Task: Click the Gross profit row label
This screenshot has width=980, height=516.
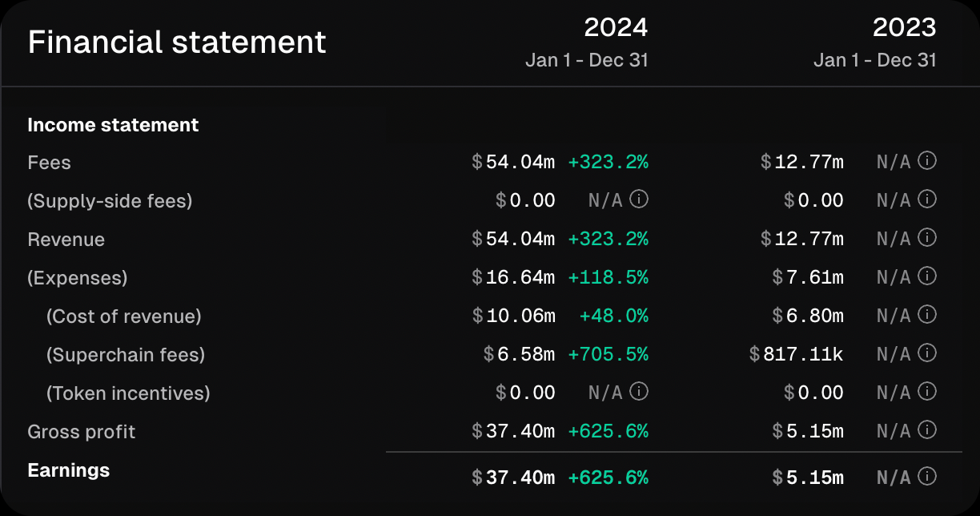Action: pyautogui.click(x=81, y=432)
